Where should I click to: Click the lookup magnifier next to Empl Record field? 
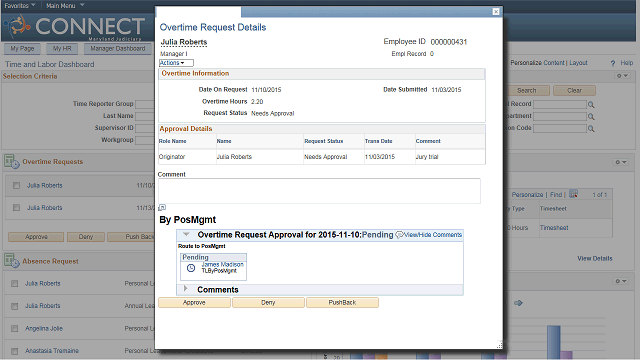point(591,104)
